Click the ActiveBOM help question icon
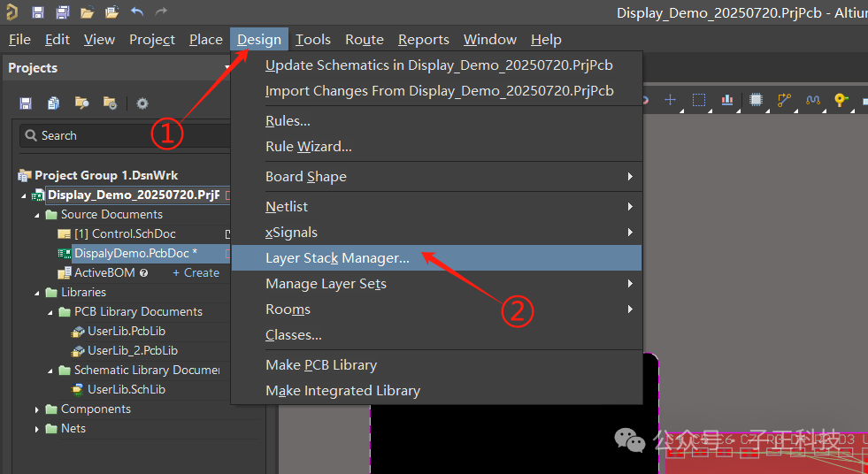Screen dimensions: 868x474 coord(144,272)
